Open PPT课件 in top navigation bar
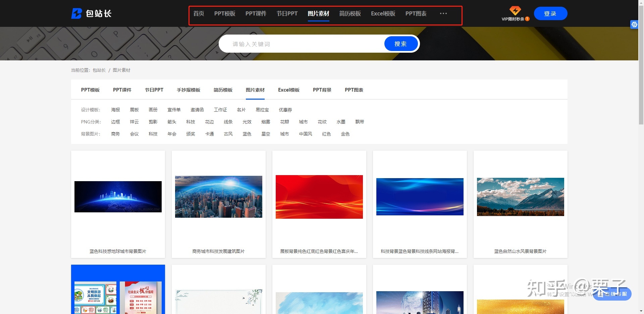The height and width of the screenshot is (314, 644). pyautogui.click(x=256, y=13)
